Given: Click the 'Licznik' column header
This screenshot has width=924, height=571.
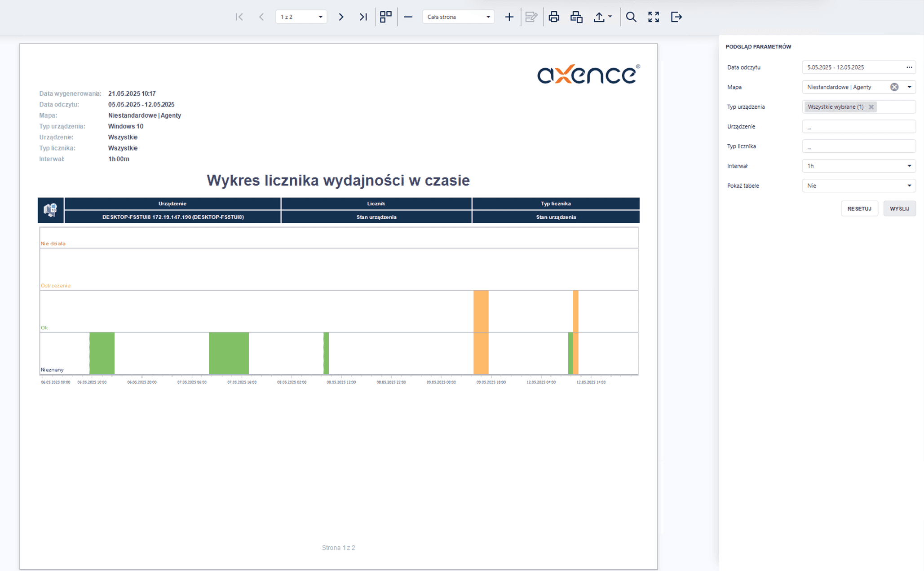Looking at the screenshot, I should (x=376, y=204).
